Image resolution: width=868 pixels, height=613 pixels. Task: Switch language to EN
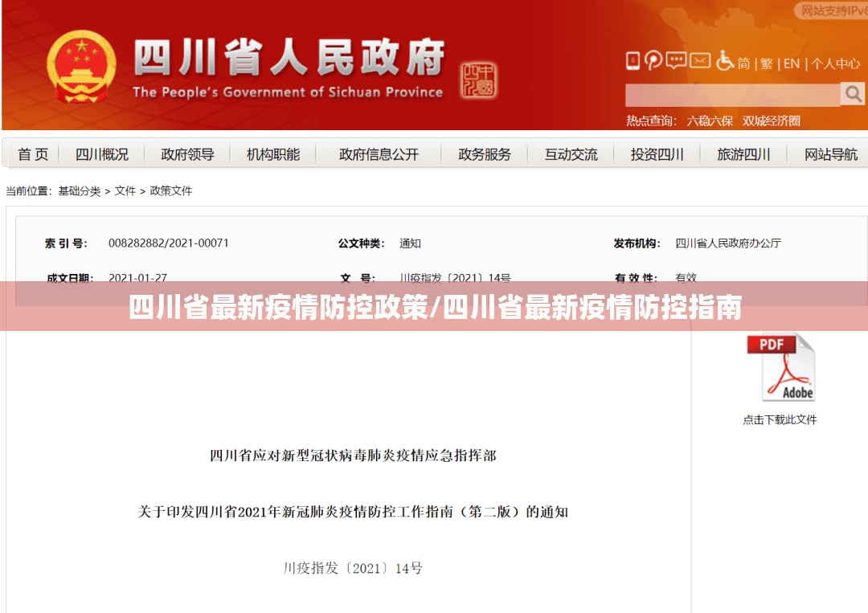click(x=792, y=63)
